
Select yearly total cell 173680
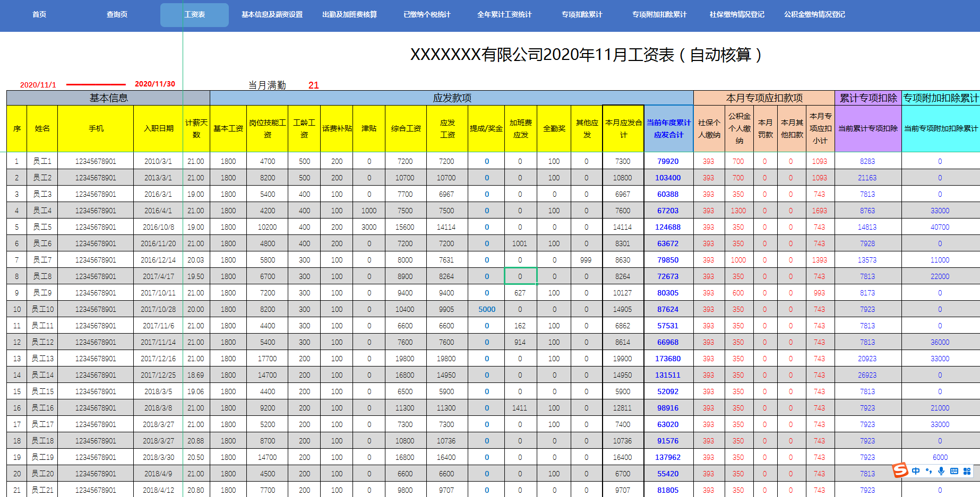tap(668, 359)
